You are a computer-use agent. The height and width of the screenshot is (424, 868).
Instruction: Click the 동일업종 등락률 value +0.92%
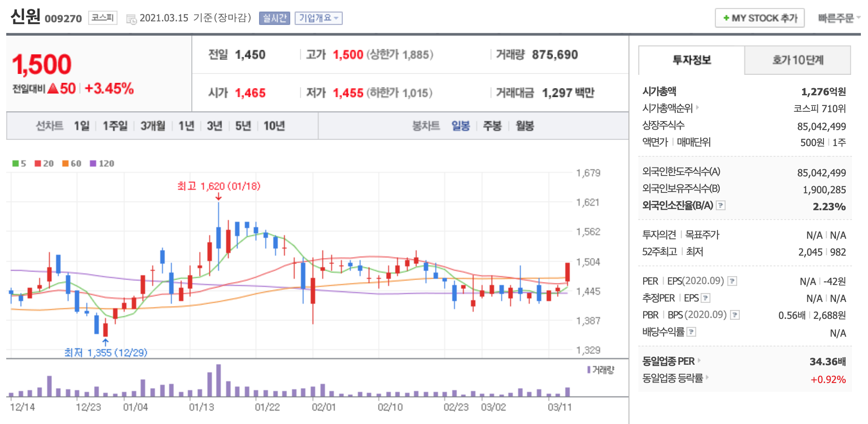click(828, 379)
